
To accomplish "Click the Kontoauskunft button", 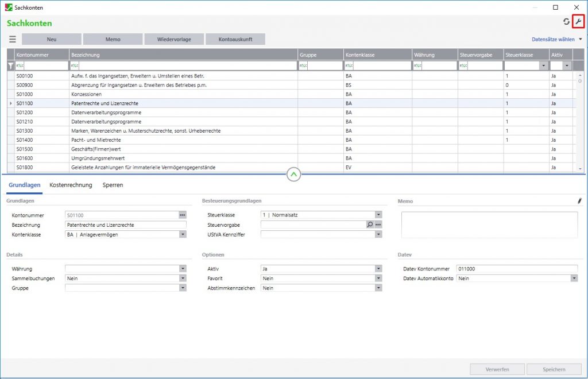I will [x=237, y=40].
